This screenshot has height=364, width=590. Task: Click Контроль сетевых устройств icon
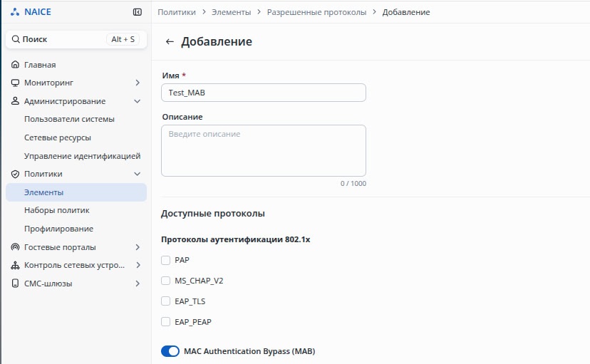[16, 265]
